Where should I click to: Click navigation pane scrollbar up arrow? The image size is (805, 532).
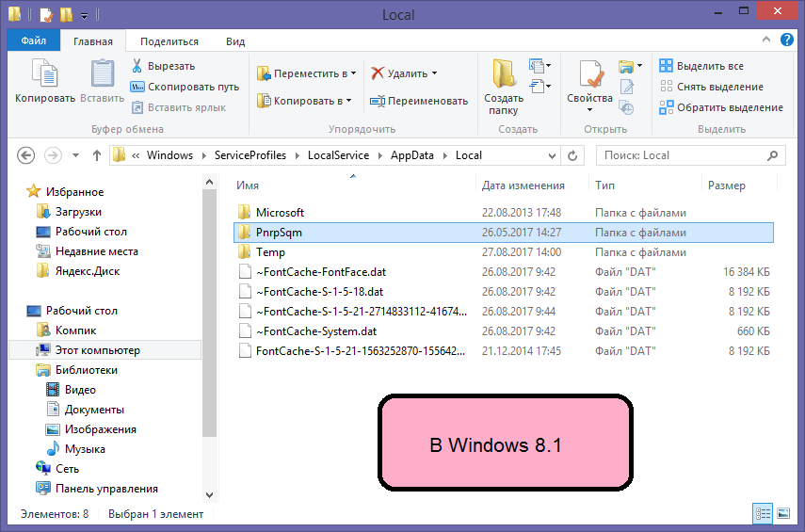(209, 182)
